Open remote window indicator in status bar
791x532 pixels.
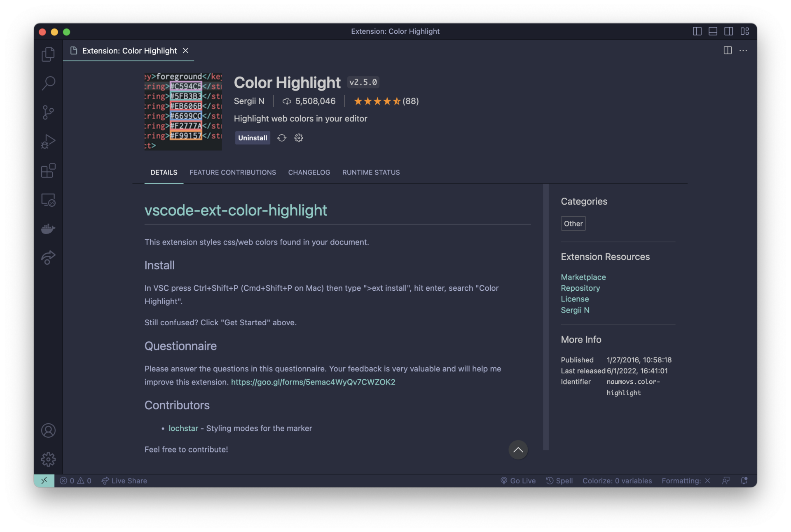click(44, 481)
